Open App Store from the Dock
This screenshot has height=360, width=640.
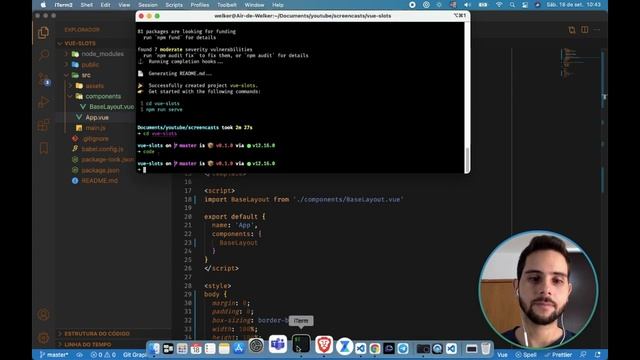click(238, 348)
